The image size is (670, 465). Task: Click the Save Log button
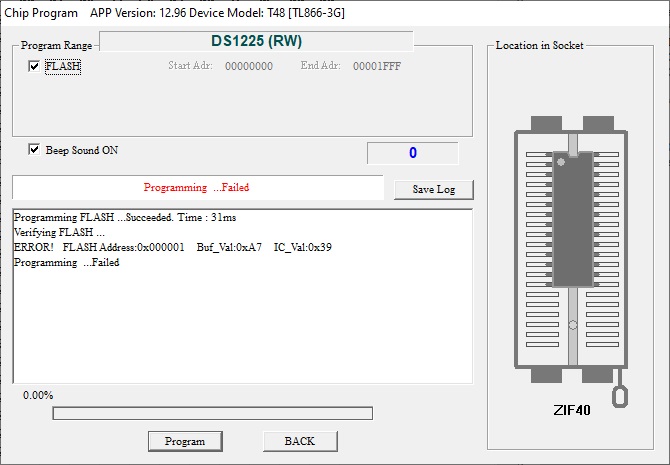pos(433,189)
